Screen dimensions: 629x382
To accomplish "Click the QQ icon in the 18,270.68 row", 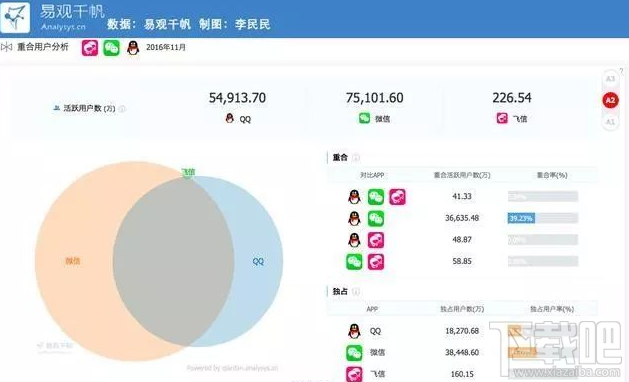I will [x=354, y=331].
